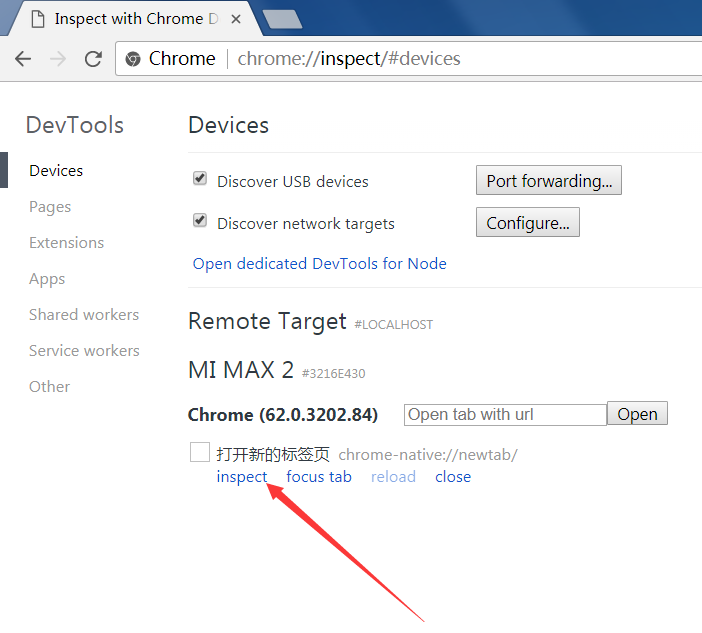
Task: Close the Inspect with Chrome tab
Action: (x=236, y=19)
